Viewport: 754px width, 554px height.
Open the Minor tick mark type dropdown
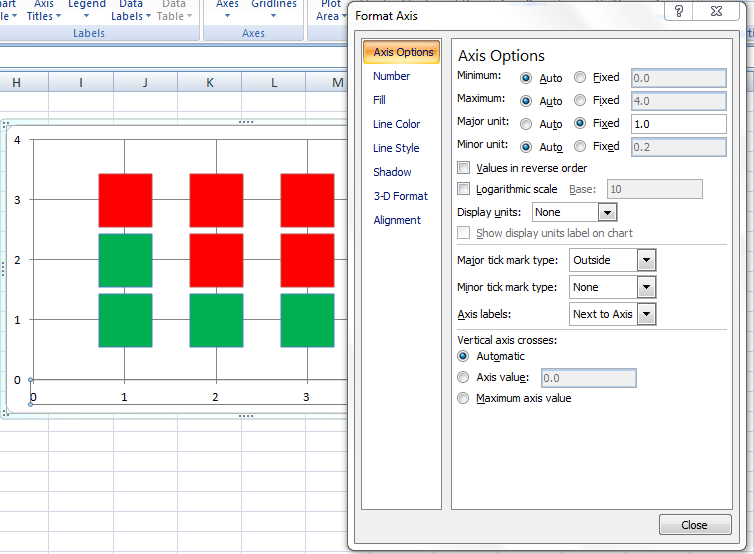tap(646, 287)
